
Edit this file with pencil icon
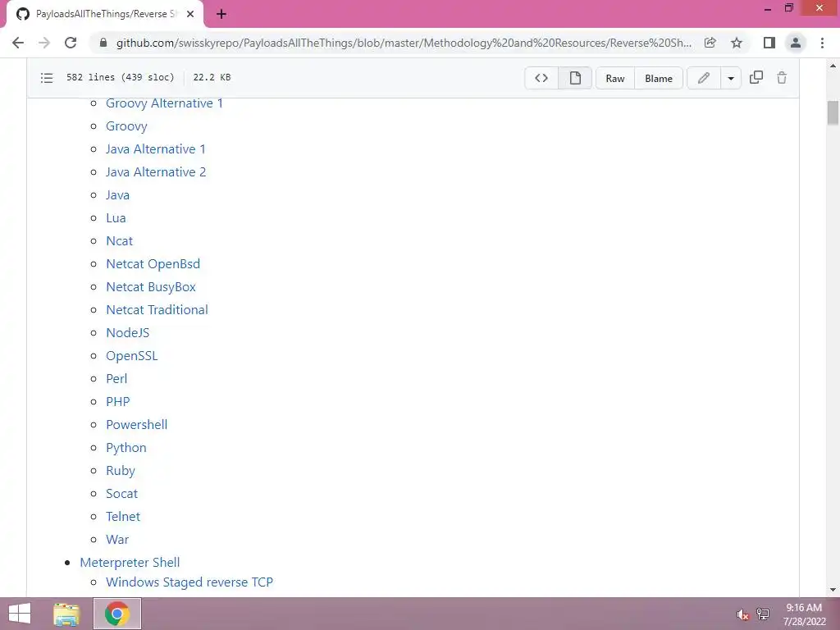[703, 78]
